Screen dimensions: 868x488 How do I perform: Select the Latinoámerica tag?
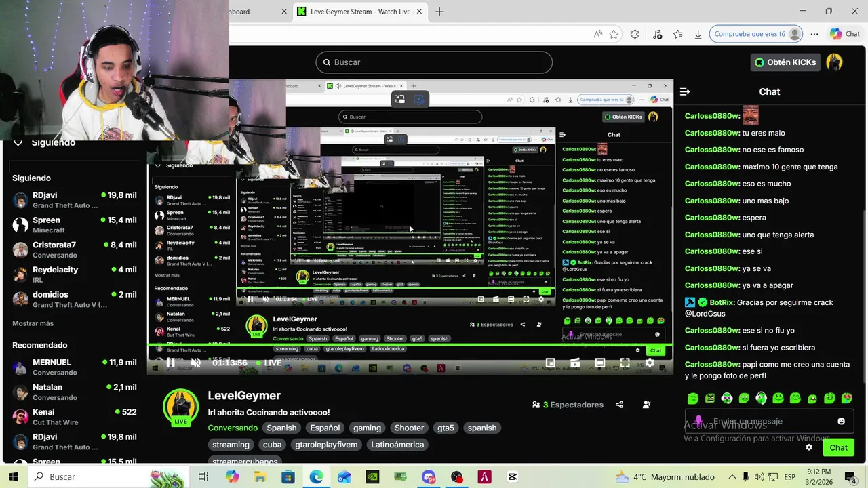click(x=397, y=445)
